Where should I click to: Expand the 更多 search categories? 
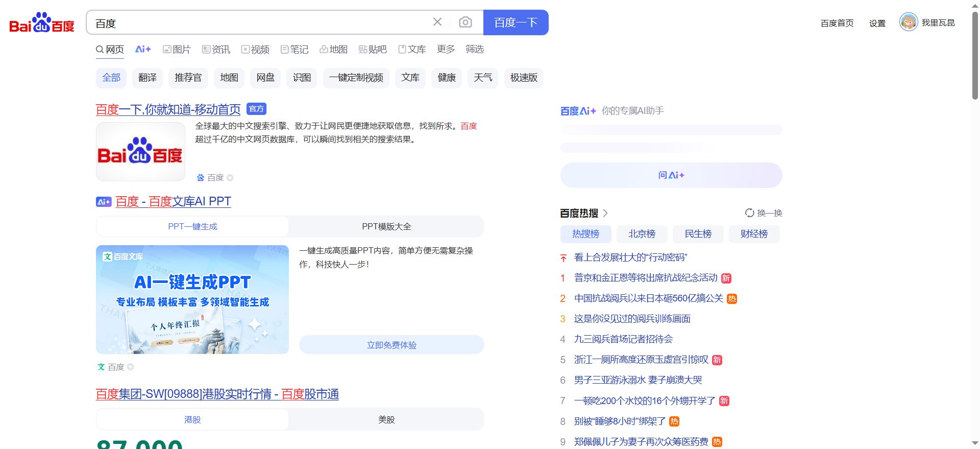point(446,49)
